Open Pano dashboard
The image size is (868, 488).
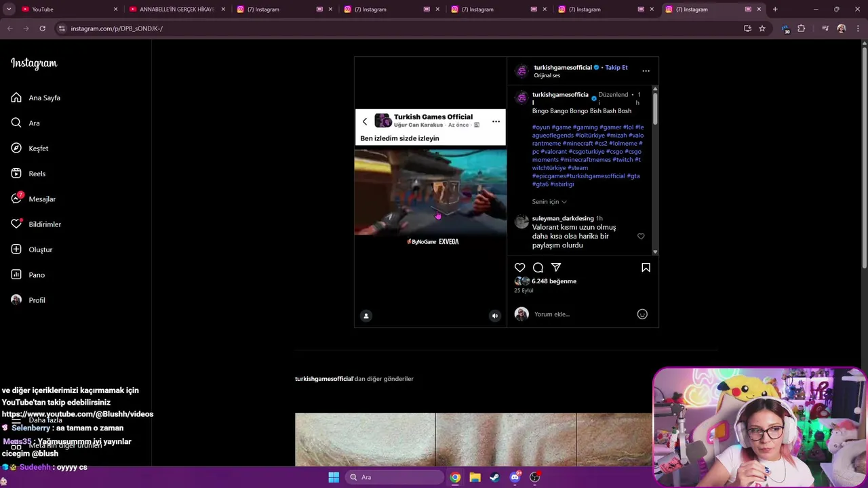(x=28, y=274)
